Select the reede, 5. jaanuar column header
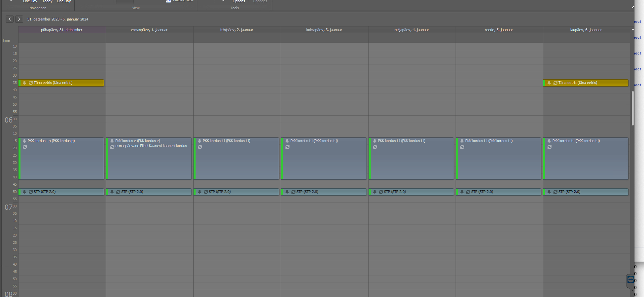 (499, 30)
